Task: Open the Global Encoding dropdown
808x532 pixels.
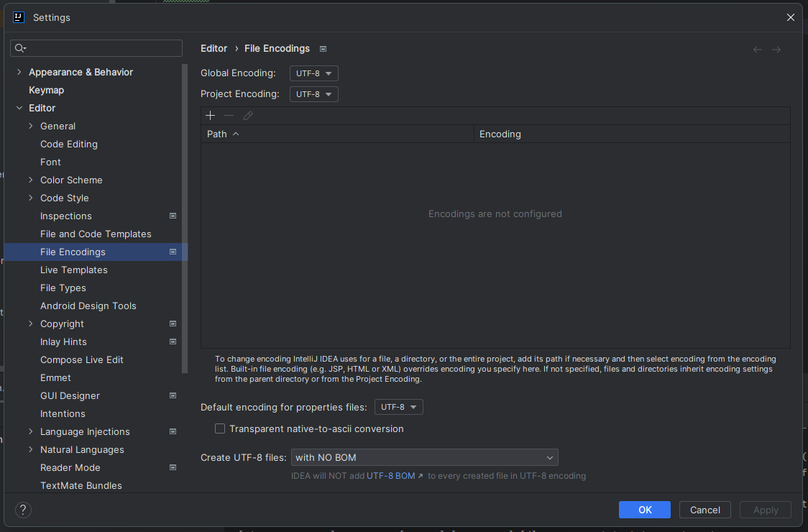Action: click(x=314, y=73)
